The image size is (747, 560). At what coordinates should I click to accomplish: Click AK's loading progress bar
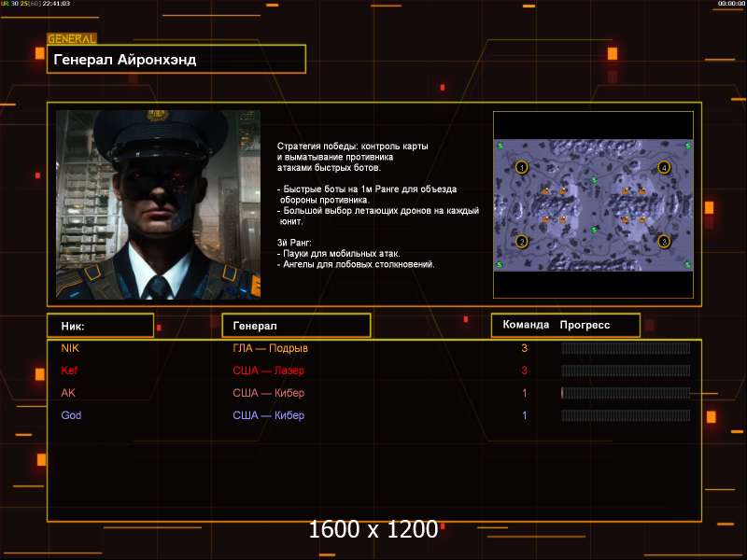tap(626, 393)
